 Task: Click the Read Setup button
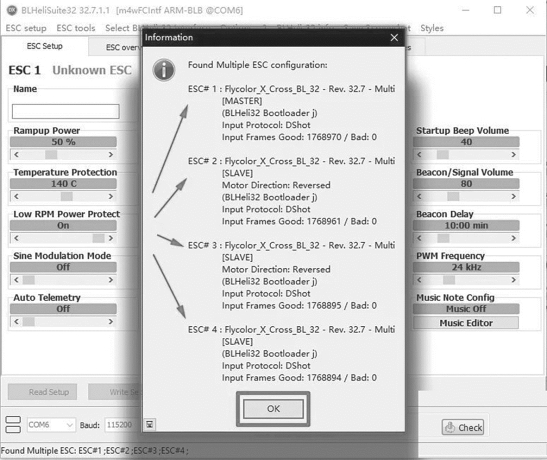42,392
